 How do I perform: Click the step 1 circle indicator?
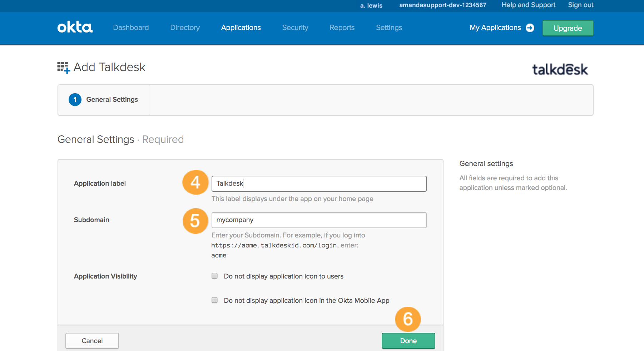75,100
